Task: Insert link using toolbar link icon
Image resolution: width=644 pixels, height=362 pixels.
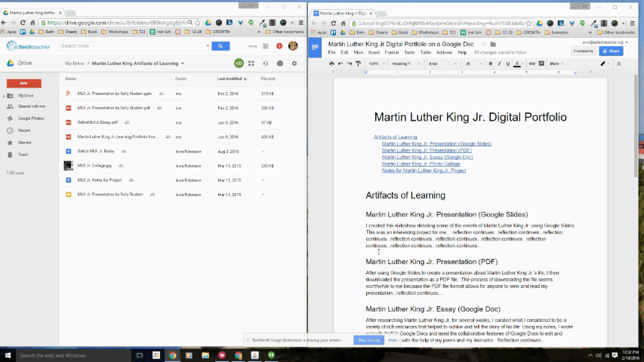Action: [532, 63]
